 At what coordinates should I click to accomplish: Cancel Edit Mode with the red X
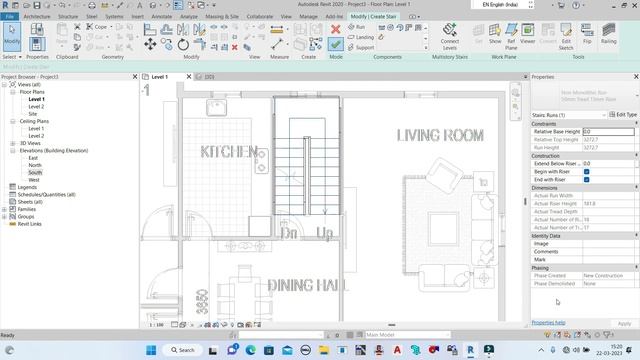pos(336,29)
